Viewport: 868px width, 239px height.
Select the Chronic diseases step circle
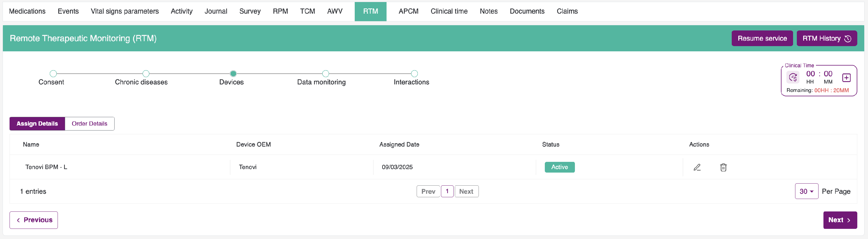146,74
